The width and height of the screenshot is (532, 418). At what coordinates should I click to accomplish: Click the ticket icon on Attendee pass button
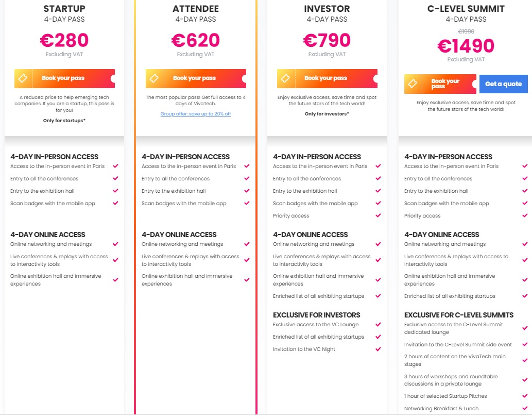[155, 78]
